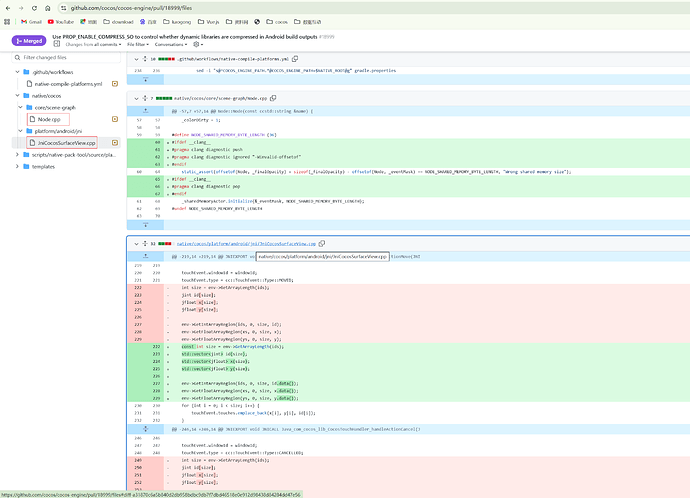Expand up above Node.cpp line 57
The image size is (690, 498).
tap(146, 111)
